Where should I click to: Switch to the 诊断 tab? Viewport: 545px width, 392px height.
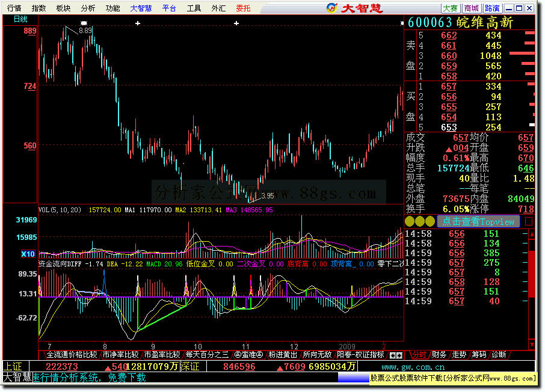(x=499, y=355)
